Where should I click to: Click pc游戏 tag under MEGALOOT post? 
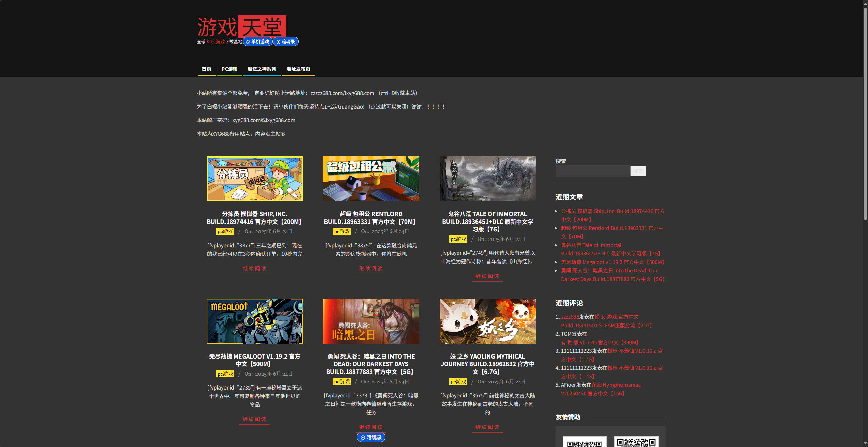click(x=226, y=374)
